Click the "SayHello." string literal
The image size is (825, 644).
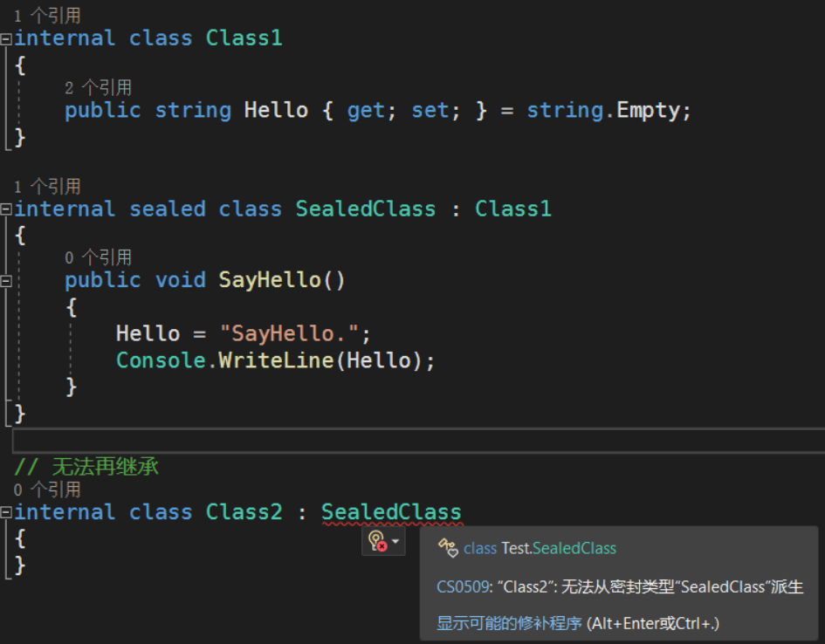tap(290, 333)
